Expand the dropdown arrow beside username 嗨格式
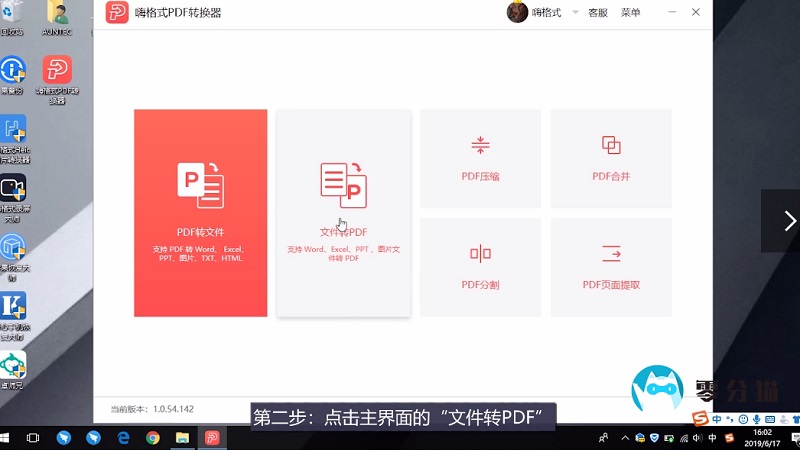 coord(575,13)
